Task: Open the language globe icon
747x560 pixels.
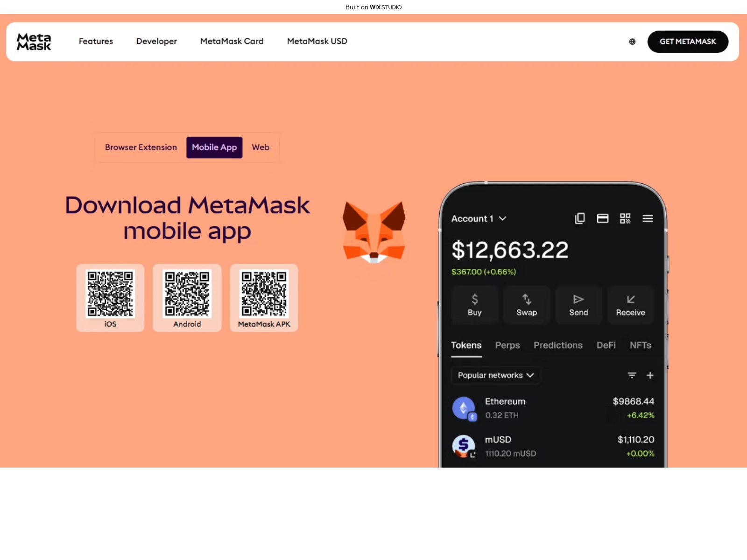Action: [x=632, y=42]
